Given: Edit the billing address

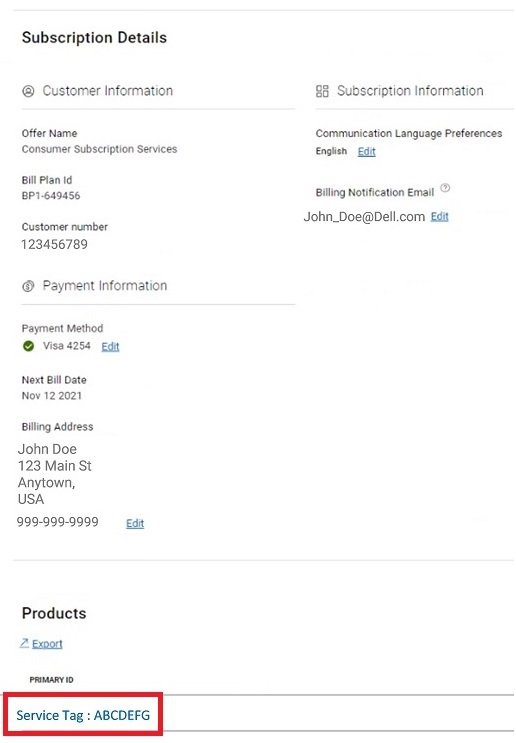Looking at the screenshot, I should coord(135,523).
